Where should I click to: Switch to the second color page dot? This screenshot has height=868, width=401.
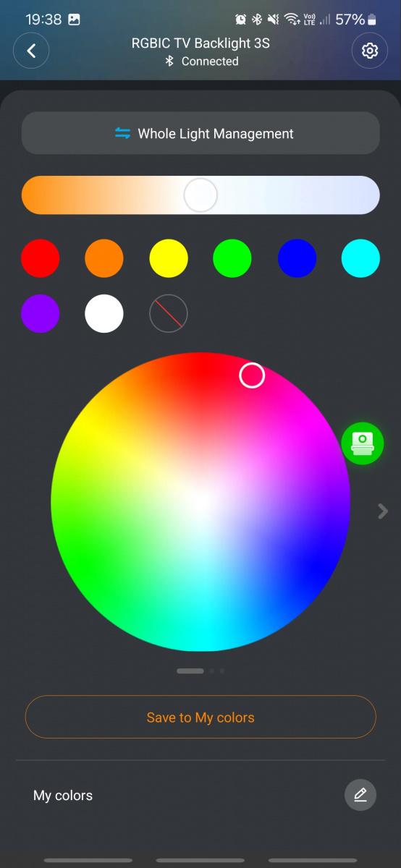coord(212,671)
